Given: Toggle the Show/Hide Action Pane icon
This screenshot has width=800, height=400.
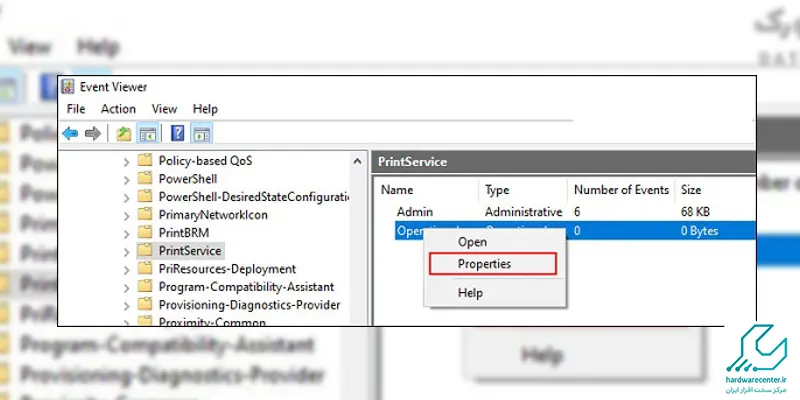Looking at the screenshot, I should click(201, 134).
